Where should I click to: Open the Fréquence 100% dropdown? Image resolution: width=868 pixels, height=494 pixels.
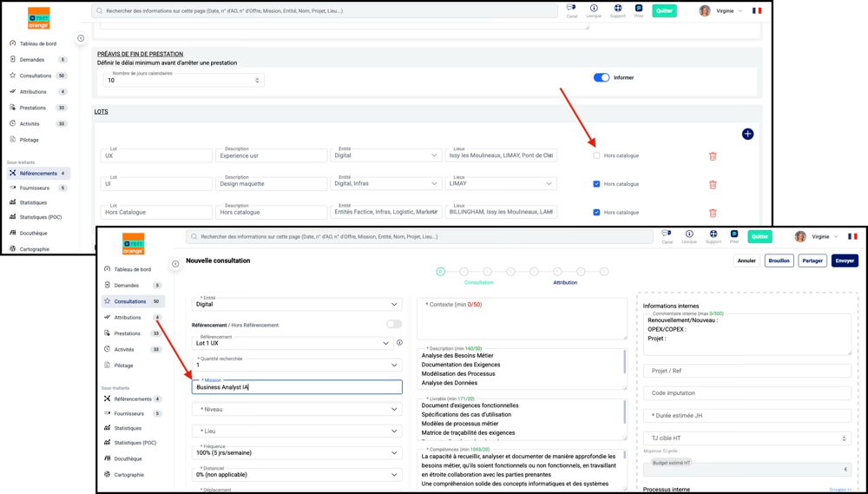(x=297, y=452)
